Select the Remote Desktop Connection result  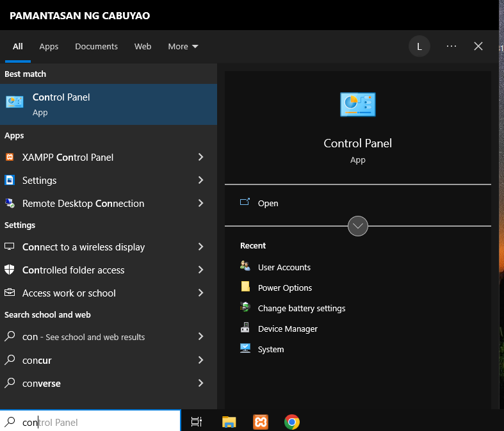[108, 204]
